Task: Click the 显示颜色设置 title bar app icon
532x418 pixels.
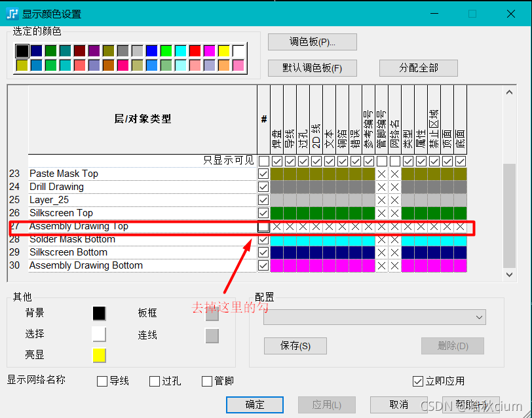Action: 12,14
